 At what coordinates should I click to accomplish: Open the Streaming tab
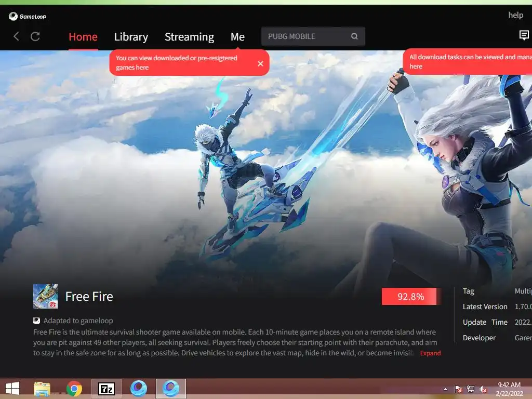[189, 37]
